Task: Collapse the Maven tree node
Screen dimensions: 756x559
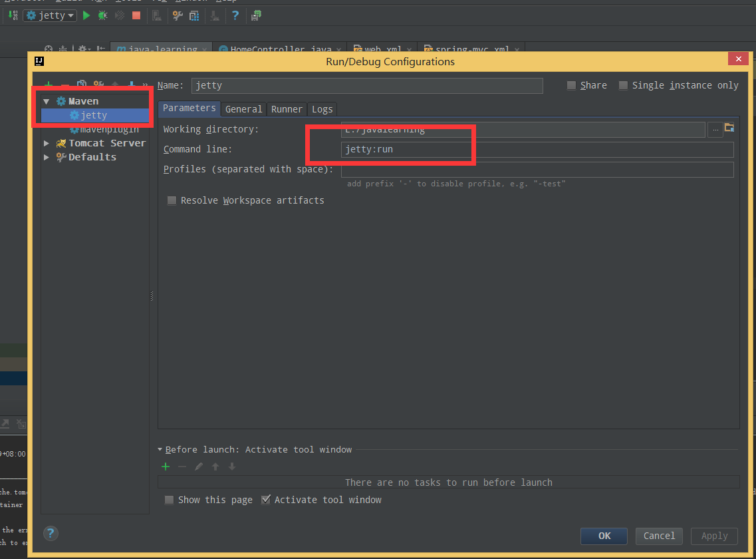Action: 47,101
